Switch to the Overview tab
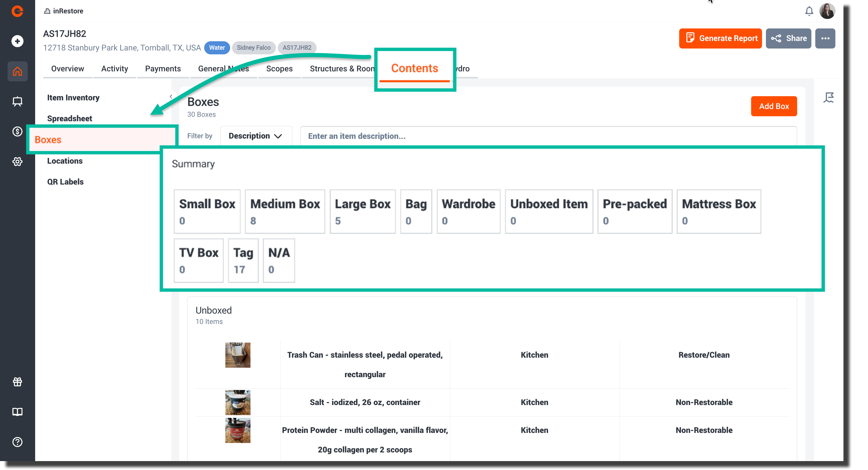Screen dimensions: 868x470 (x=67, y=69)
